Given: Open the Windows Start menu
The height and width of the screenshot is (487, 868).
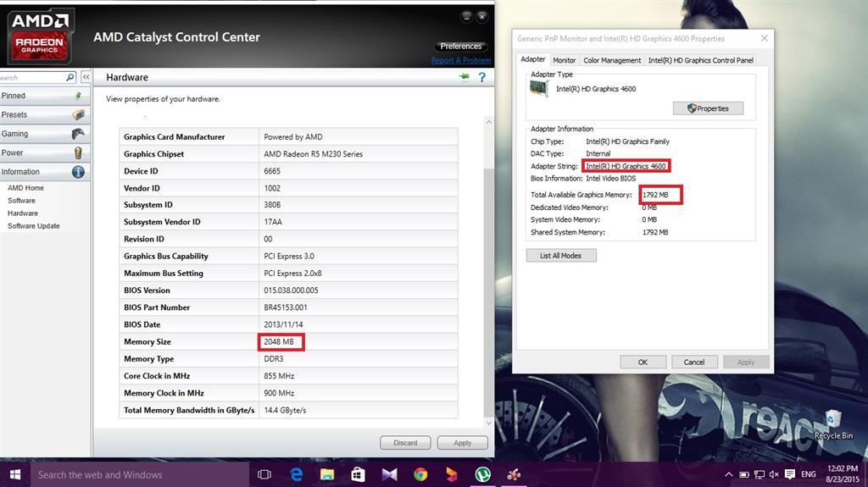Looking at the screenshot, I should 15,475.
